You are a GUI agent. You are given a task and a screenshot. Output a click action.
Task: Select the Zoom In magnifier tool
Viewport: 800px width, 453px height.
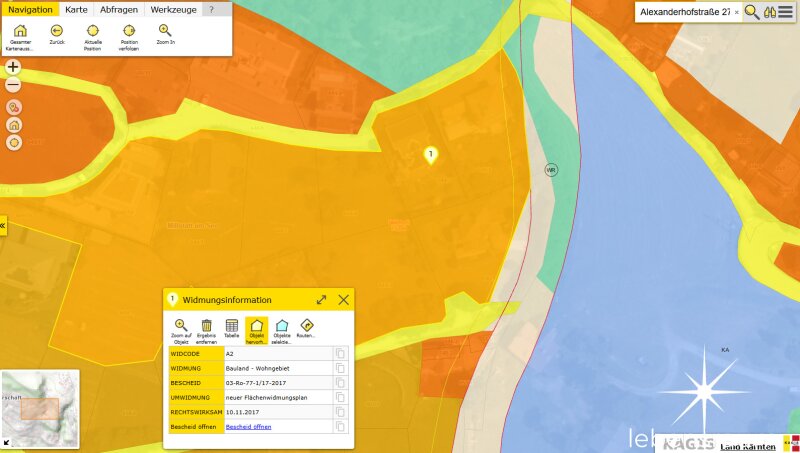165,31
